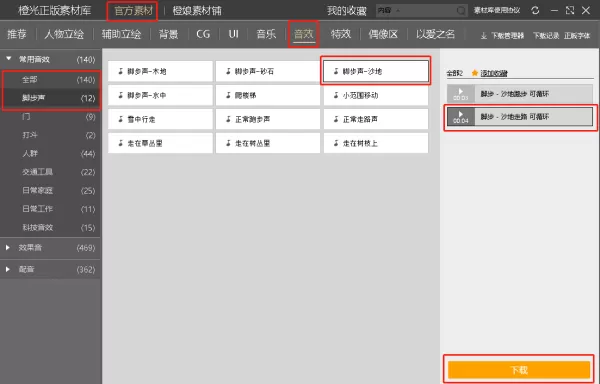This screenshot has height=384, width=600.
Task: Select the 日常家庭 (25) category
Action: (51, 190)
